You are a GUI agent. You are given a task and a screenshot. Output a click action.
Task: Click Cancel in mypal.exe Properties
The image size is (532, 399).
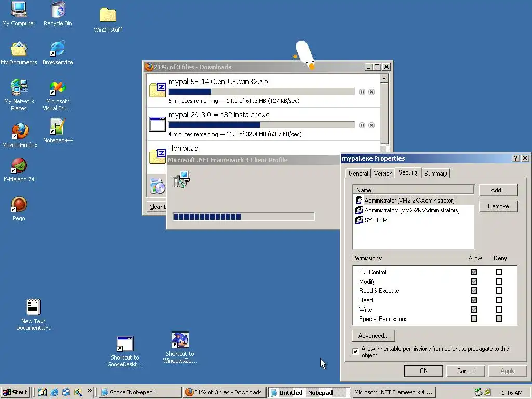465,371
